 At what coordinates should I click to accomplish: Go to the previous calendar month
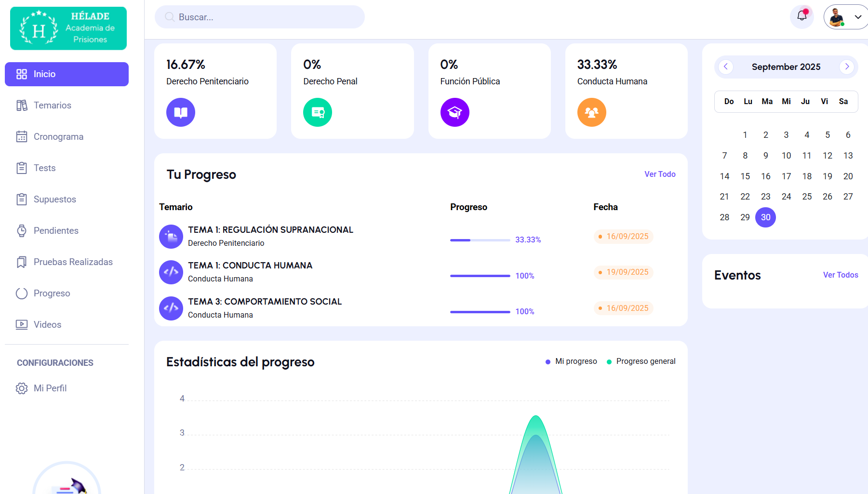click(x=726, y=67)
